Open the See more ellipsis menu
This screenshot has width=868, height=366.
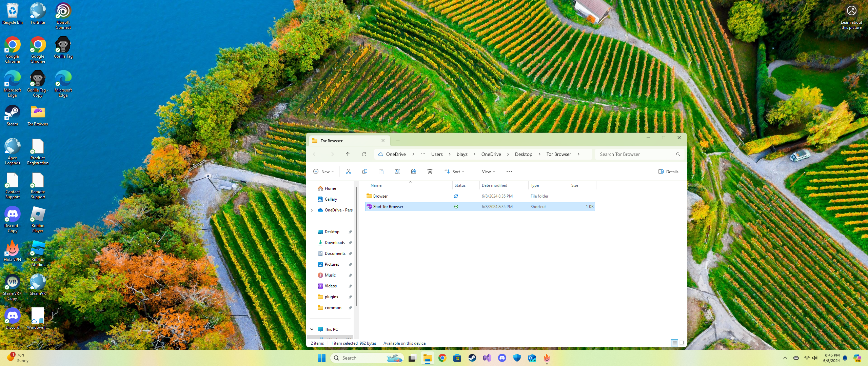pyautogui.click(x=509, y=171)
